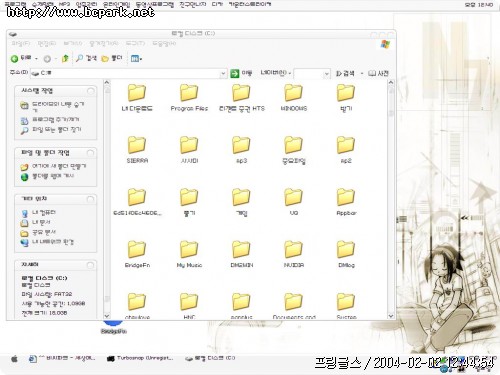Click the green Go arrow beside address bar
The height and width of the screenshot is (375, 500).
click(235, 73)
